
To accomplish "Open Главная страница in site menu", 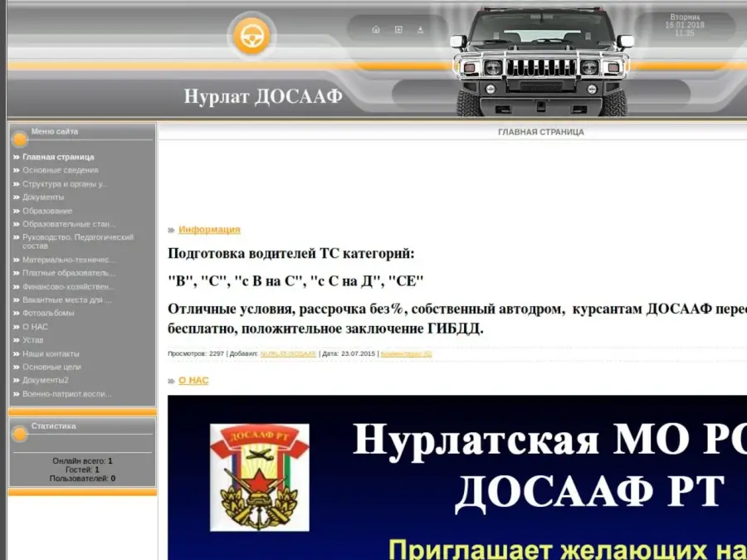I will point(58,157).
